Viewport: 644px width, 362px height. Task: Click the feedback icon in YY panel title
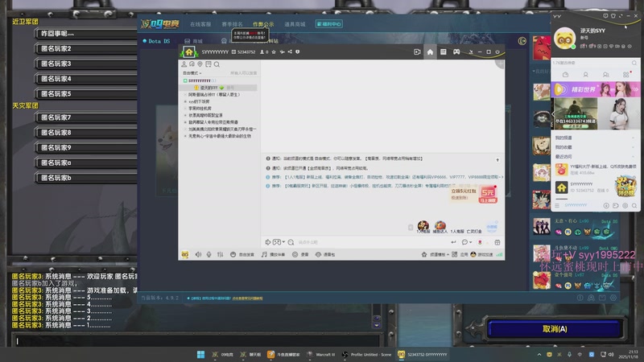[605, 15]
